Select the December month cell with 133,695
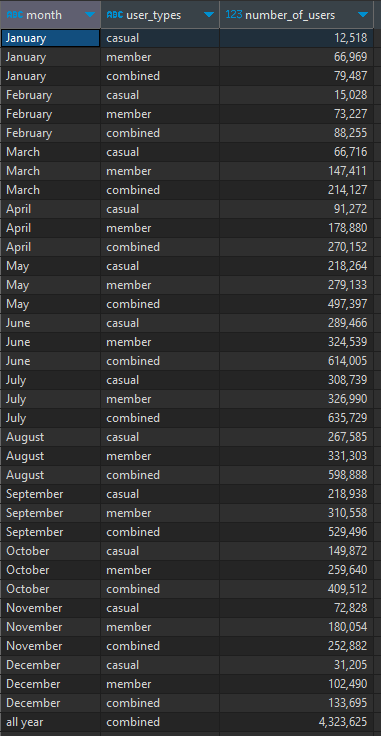The image size is (381, 736). pyautogui.click(x=50, y=703)
